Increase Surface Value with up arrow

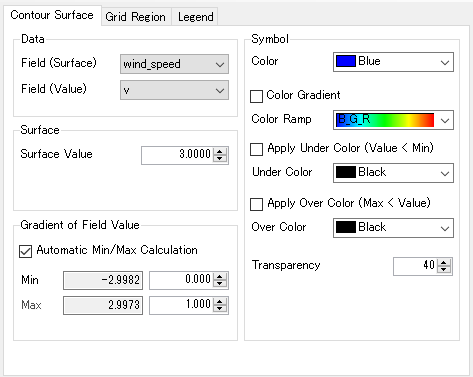(x=220, y=152)
